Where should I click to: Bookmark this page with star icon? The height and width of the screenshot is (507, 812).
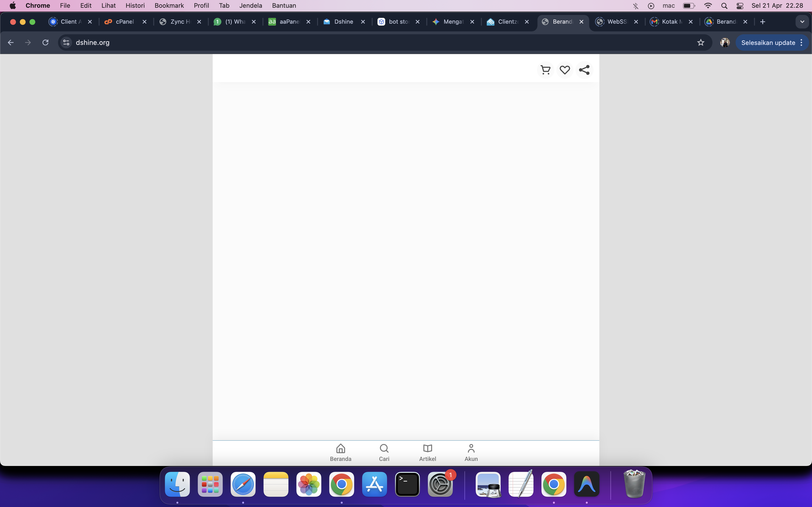tap(701, 42)
